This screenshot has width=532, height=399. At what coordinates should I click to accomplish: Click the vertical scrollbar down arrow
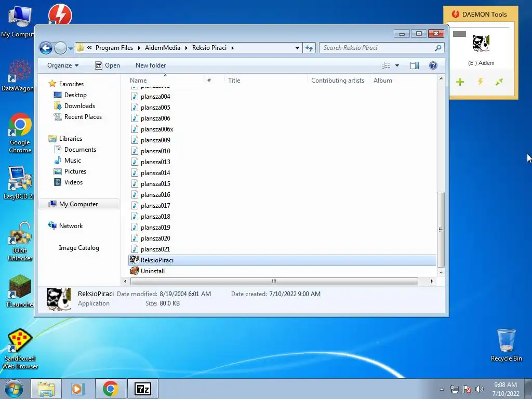tap(441, 272)
